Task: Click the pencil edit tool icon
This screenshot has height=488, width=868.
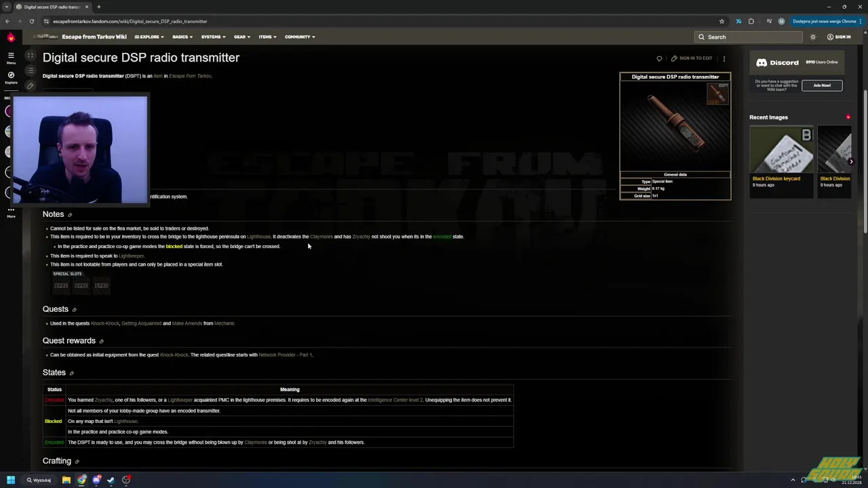Action: (x=30, y=86)
